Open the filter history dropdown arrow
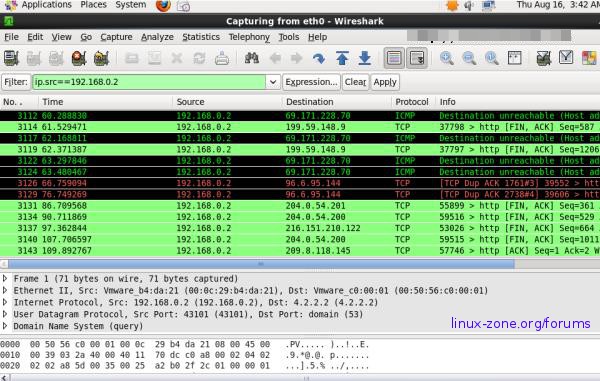This screenshot has height=381, width=600. 273,82
